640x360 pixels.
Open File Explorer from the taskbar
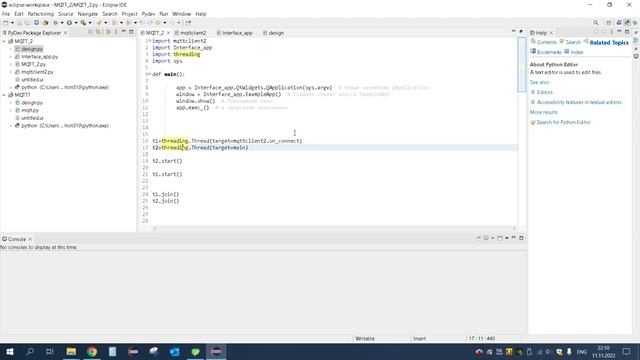pos(71,351)
